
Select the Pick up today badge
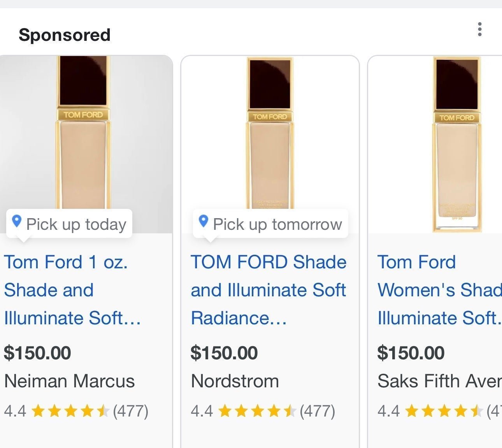69,224
